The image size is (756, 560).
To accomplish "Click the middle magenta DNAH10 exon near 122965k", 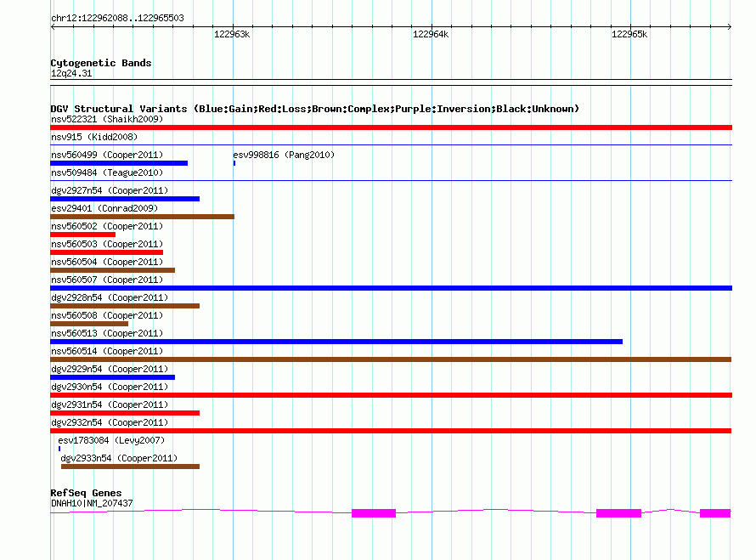I will click(618, 513).
